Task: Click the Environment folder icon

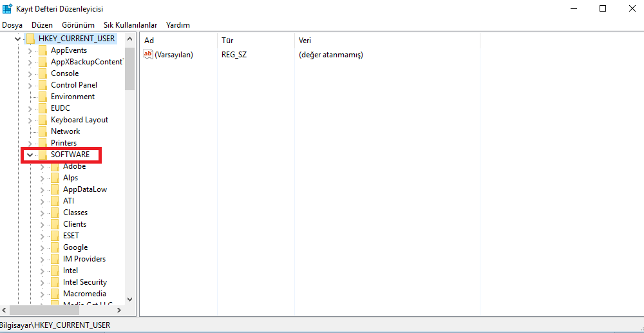Action: [43, 97]
